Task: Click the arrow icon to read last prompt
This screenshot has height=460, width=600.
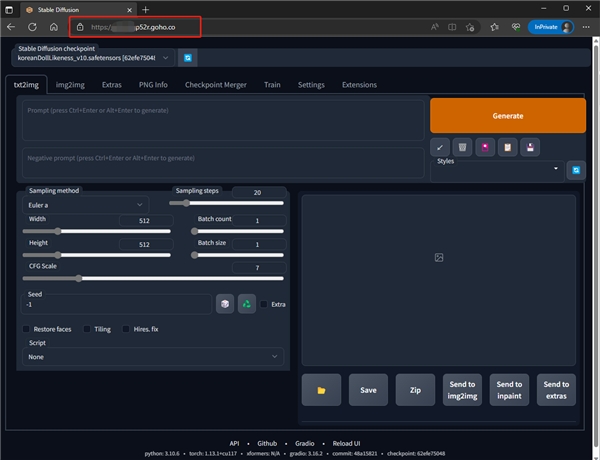Action: pos(440,147)
